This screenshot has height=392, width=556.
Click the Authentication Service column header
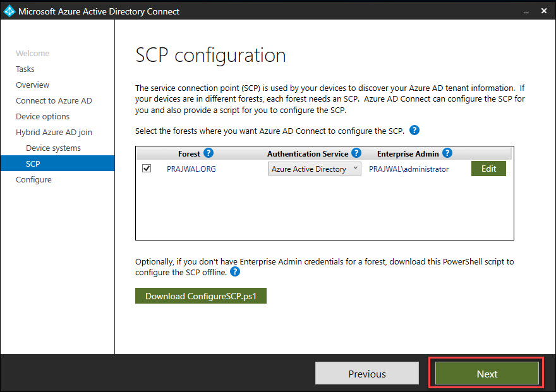pyautogui.click(x=308, y=153)
